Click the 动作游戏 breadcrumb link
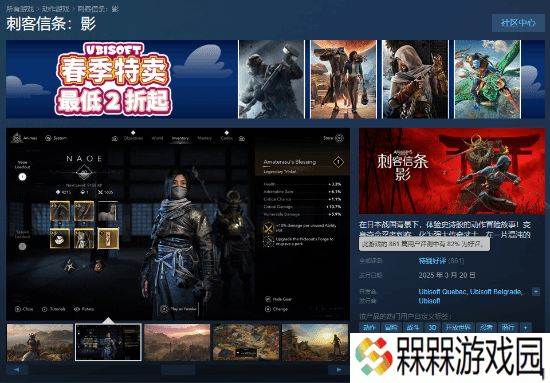550x383 pixels. click(x=55, y=9)
